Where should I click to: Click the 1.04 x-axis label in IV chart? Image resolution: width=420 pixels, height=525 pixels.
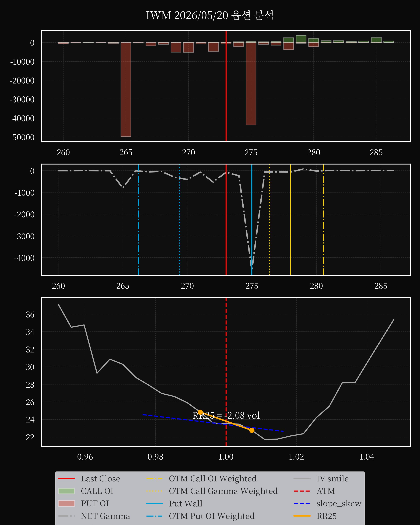click(367, 456)
